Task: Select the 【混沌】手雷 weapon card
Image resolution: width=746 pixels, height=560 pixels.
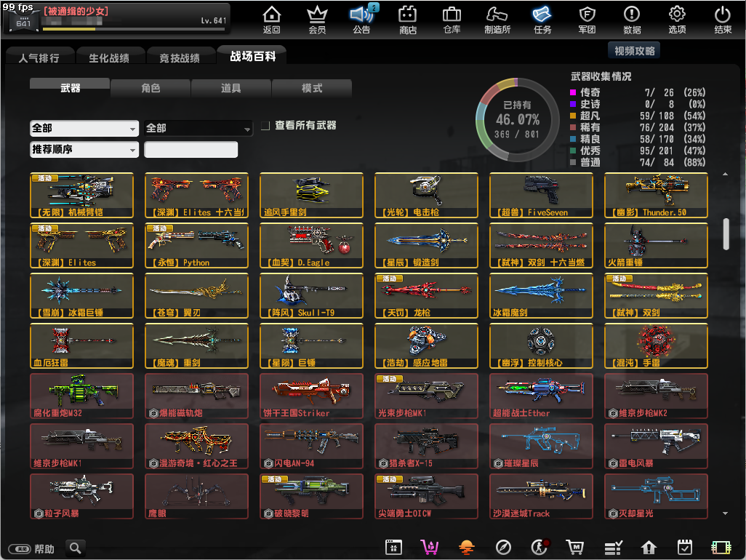Action: coord(656,346)
